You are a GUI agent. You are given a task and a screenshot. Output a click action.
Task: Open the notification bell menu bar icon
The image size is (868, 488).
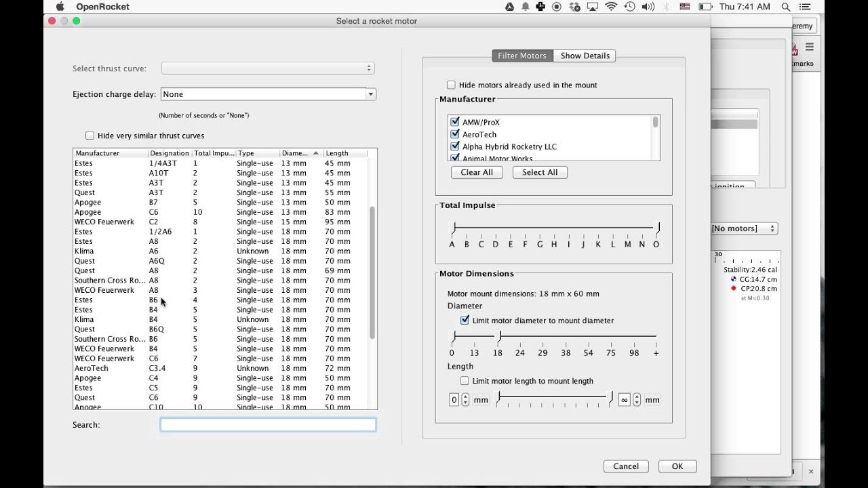coord(525,7)
